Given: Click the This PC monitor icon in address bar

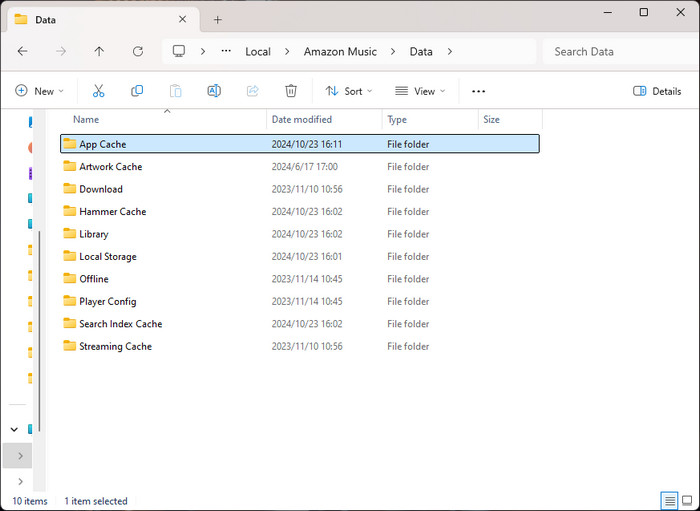Looking at the screenshot, I should 179,51.
